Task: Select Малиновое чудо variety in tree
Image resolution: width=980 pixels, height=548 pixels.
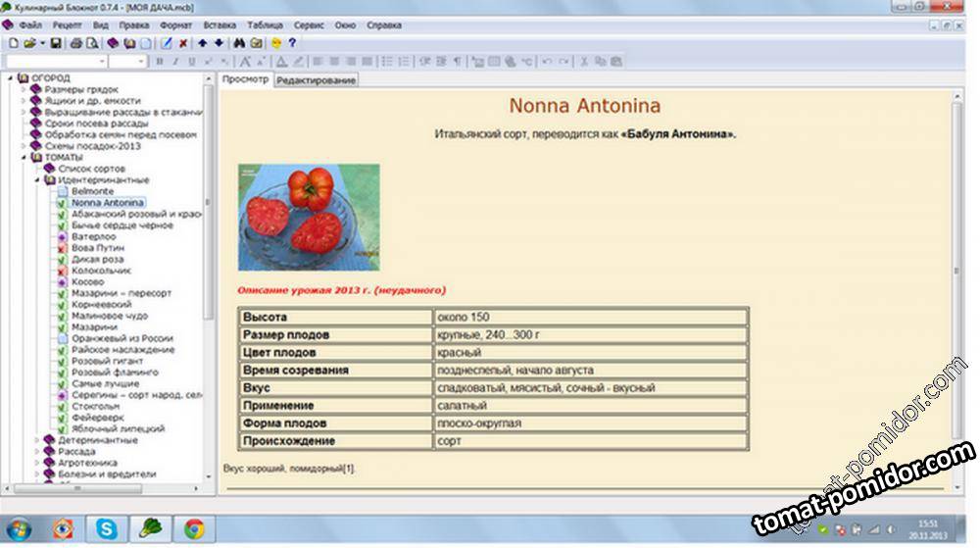Action: (x=109, y=316)
